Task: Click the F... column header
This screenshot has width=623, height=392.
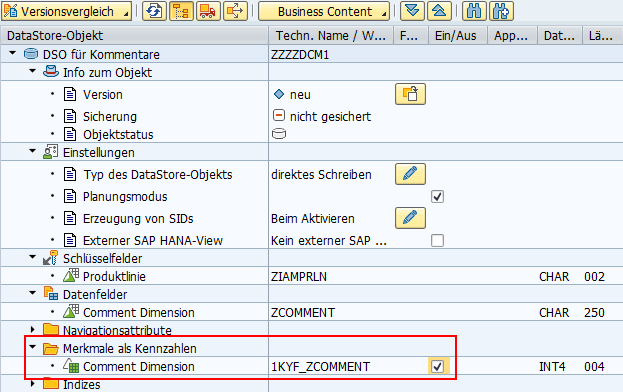Action: tap(410, 35)
